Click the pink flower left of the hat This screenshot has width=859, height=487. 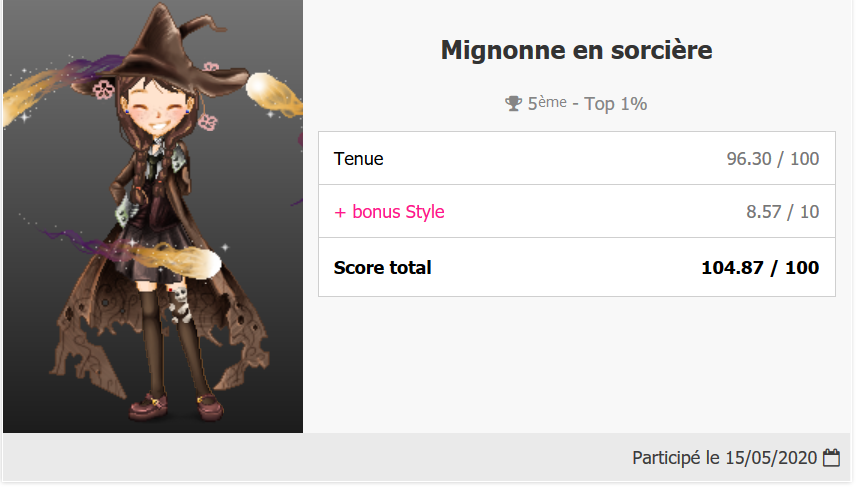[x=103, y=90]
